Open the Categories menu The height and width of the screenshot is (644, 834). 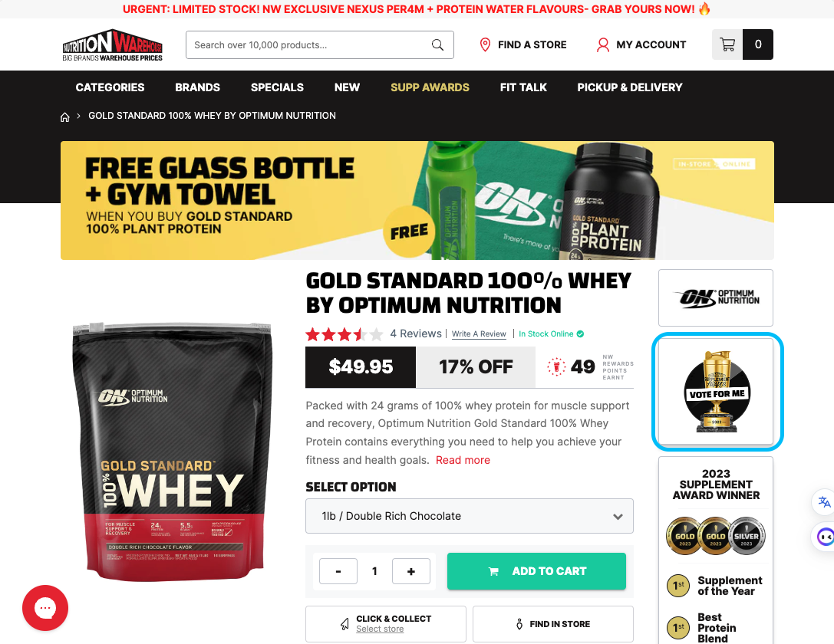coord(110,87)
